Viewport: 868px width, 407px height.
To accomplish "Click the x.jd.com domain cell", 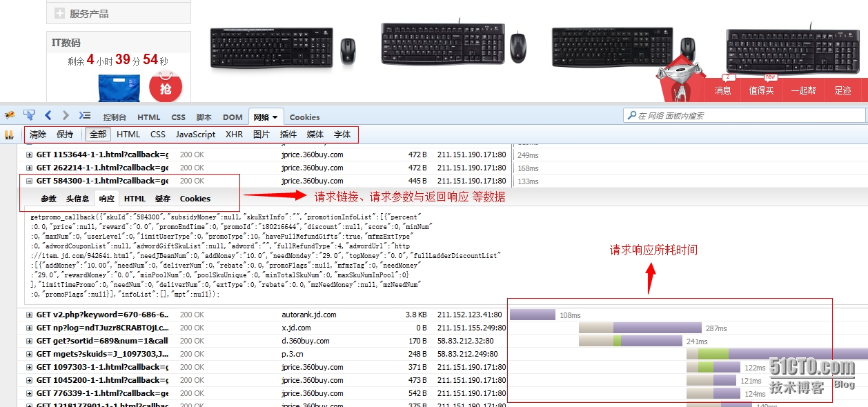I will coord(296,328).
